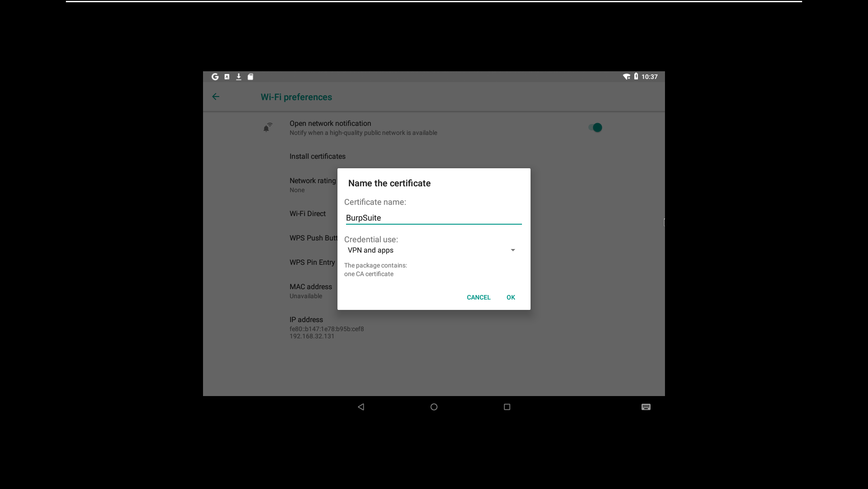Tap the keyboard-language A notification icon
868x489 pixels.
point(227,77)
